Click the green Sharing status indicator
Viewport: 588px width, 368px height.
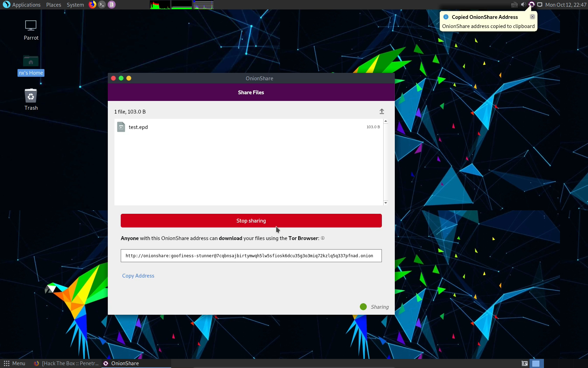pyautogui.click(x=363, y=307)
